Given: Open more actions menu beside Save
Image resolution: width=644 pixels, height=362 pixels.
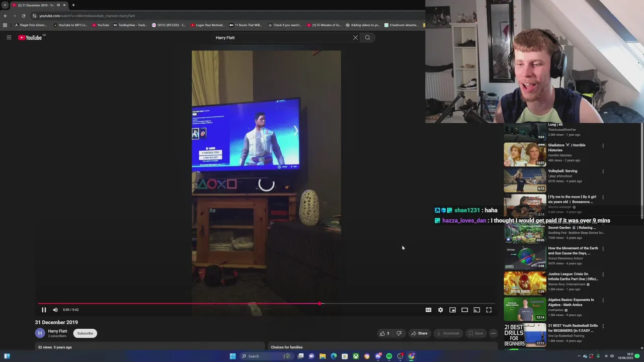Looking at the screenshot, I should click(493, 333).
